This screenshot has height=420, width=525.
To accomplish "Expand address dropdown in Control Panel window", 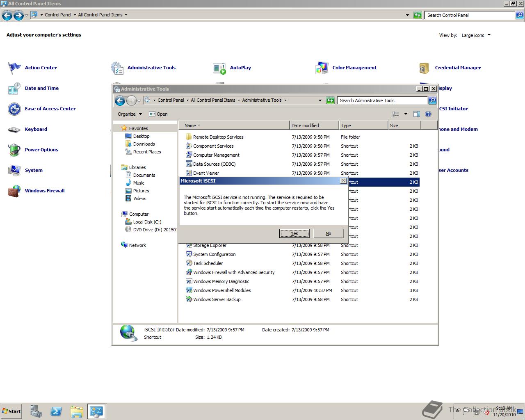I will pyautogui.click(x=407, y=15).
